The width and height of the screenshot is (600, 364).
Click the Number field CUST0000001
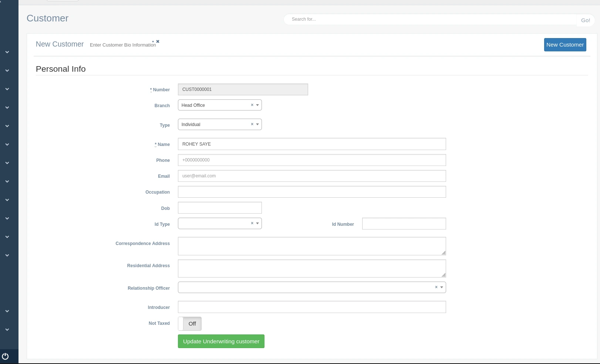click(x=243, y=89)
